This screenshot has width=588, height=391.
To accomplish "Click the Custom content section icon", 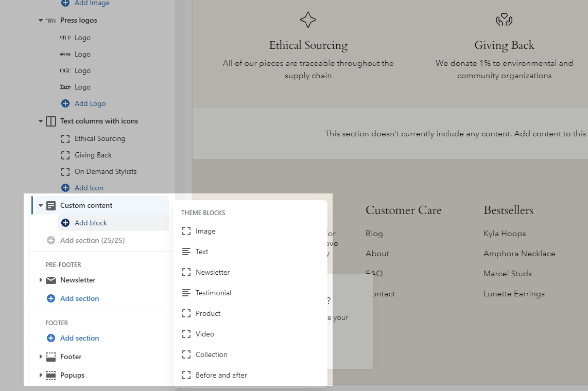I will (x=51, y=206).
